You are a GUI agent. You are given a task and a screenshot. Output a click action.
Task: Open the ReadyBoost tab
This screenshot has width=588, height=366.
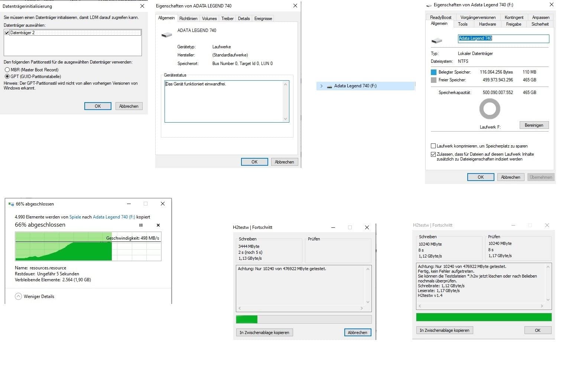pos(441,17)
